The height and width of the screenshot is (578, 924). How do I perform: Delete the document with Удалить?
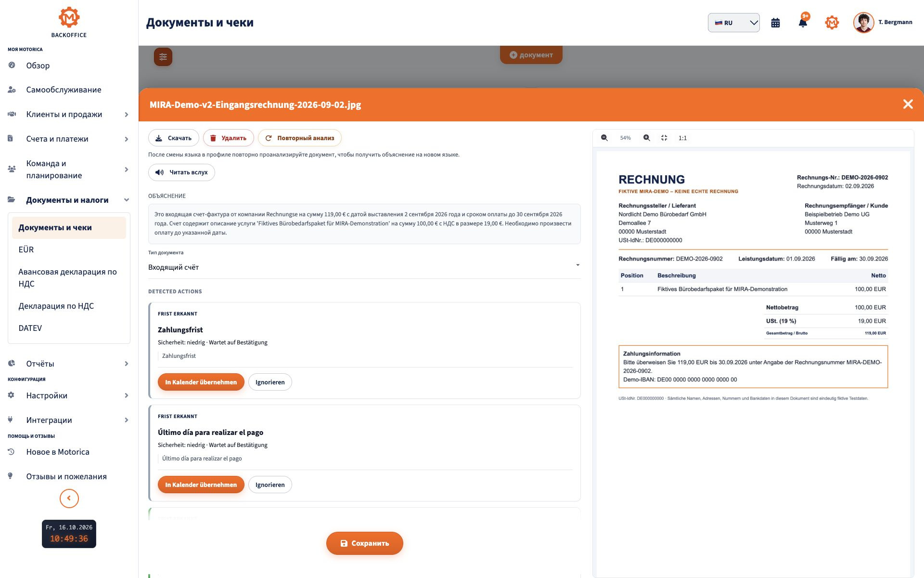pyautogui.click(x=228, y=138)
